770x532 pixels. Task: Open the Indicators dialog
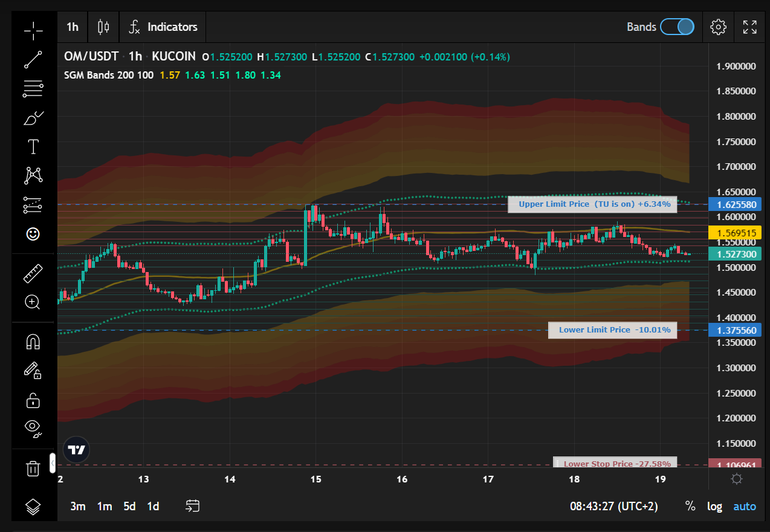click(163, 27)
